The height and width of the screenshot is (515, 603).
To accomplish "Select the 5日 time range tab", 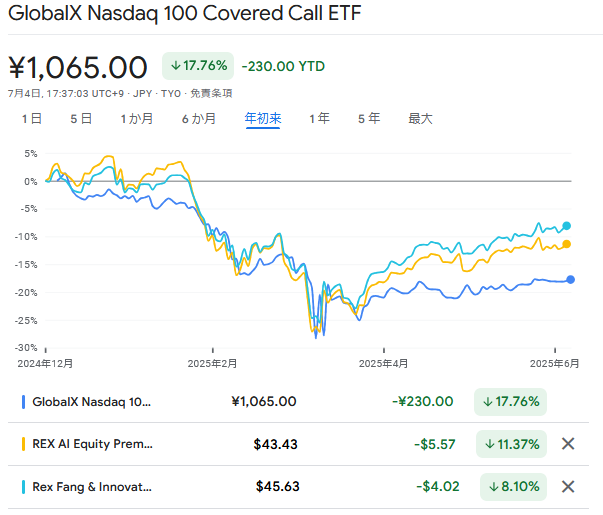I will pyautogui.click(x=81, y=118).
